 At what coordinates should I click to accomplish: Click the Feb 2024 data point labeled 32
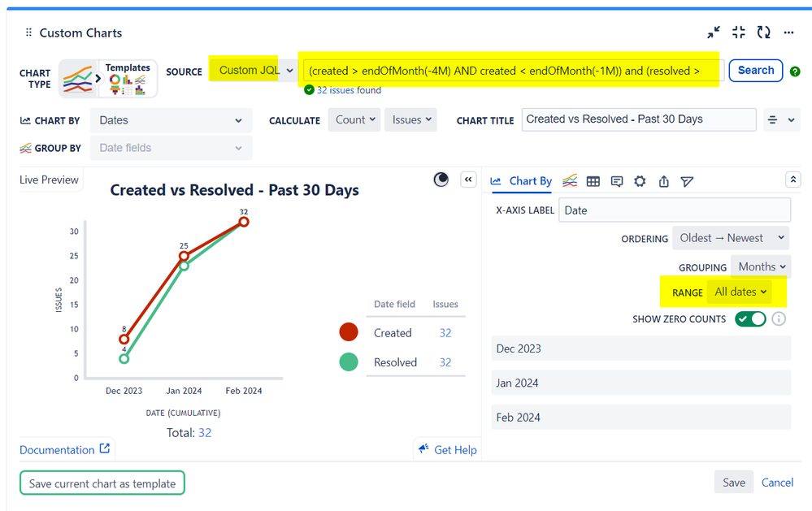(x=244, y=222)
